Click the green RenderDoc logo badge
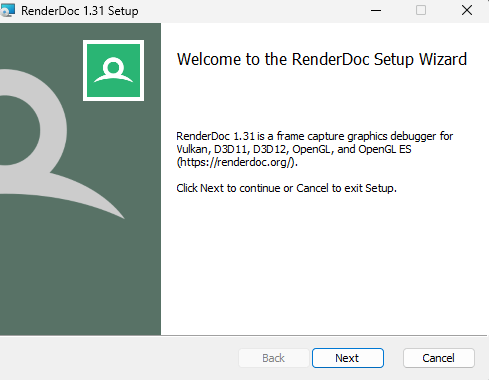The image size is (489, 380). [x=113, y=70]
